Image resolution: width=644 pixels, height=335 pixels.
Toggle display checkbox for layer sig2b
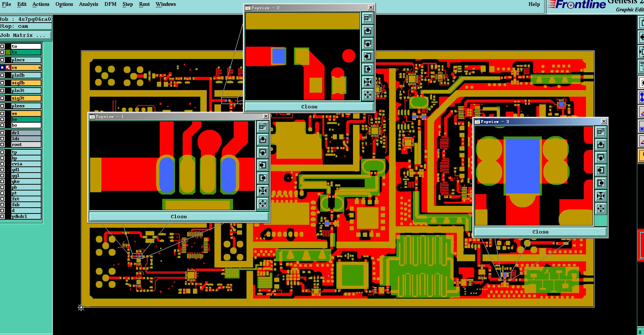[2, 83]
